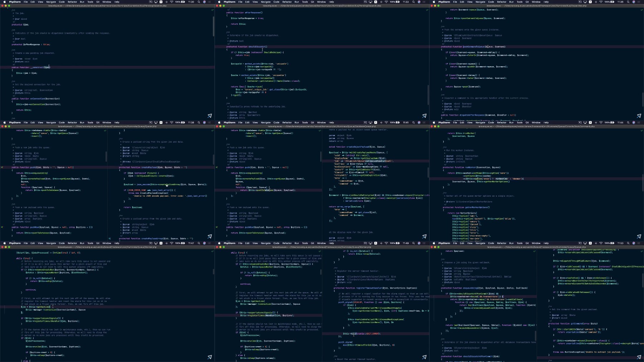This screenshot has height=362, width=644.
Task: Click the scrollbar thumb in the 11:33 PendingDispatch.php editor
Action: 428,95
